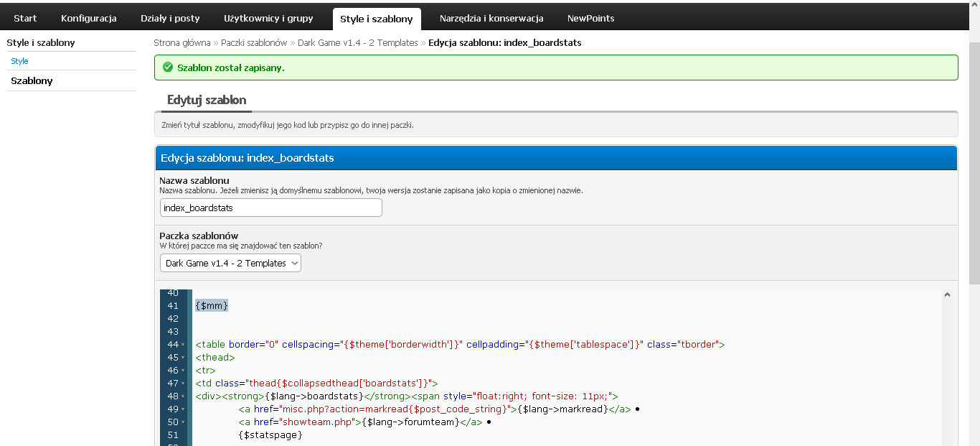
Task: Toggle fold marker on line 50
Action: click(x=184, y=422)
